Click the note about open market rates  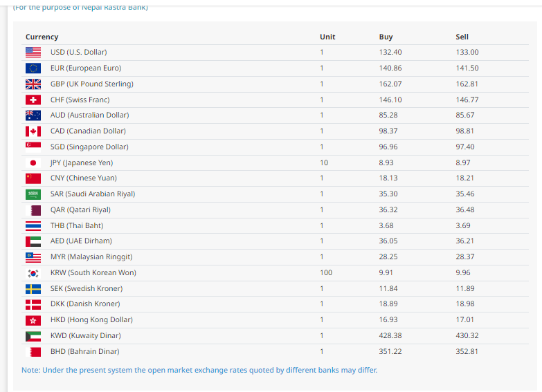199,370
